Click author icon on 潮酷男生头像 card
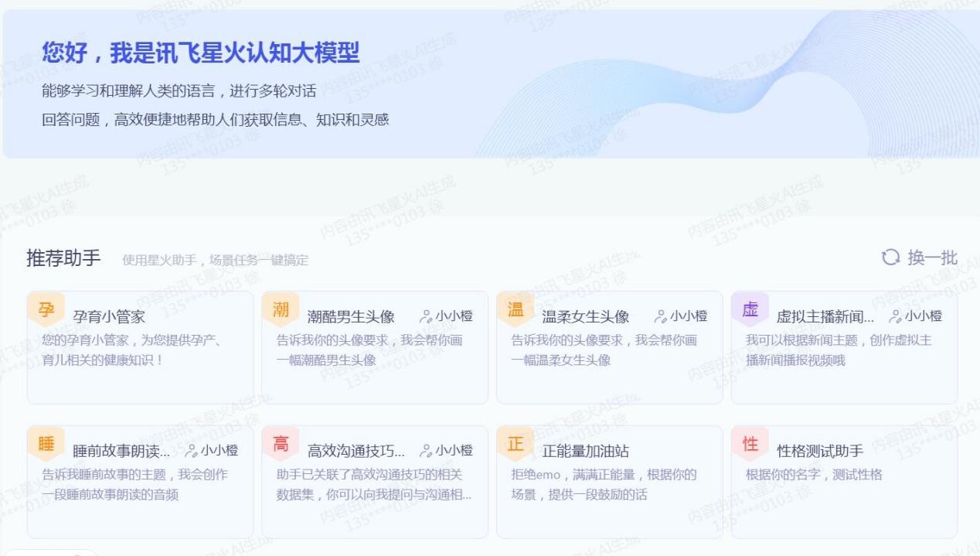This screenshot has width=980, height=556. (426, 316)
